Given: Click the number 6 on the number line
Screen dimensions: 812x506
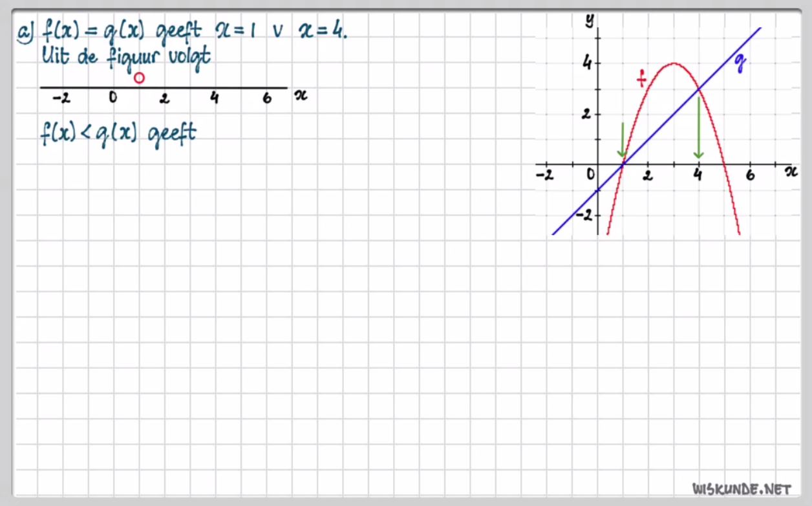Looking at the screenshot, I should coord(267,99).
